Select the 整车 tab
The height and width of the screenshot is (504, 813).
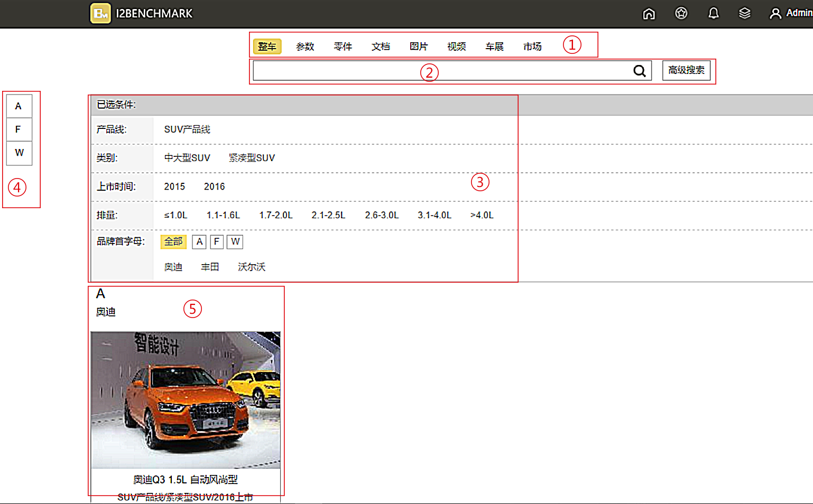(267, 46)
